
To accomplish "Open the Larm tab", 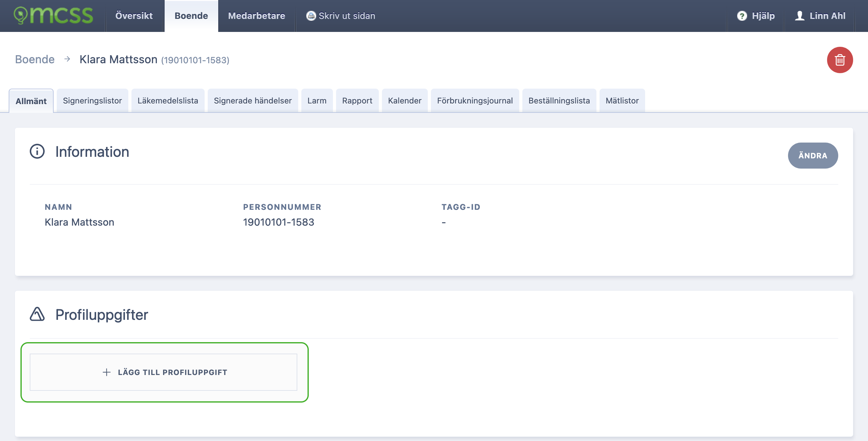I will click(x=317, y=100).
